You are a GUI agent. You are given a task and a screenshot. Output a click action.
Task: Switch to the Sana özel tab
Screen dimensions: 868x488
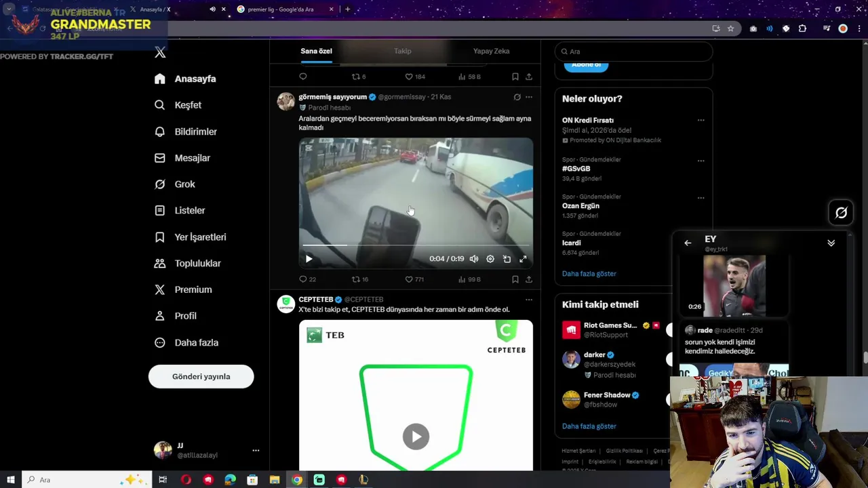[x=316, y=52]
